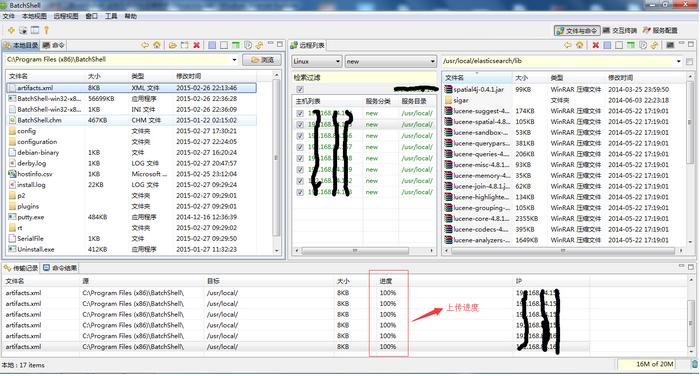Toggle fifth host checkbox in host list
700x376 pixels.
(300, 159)
